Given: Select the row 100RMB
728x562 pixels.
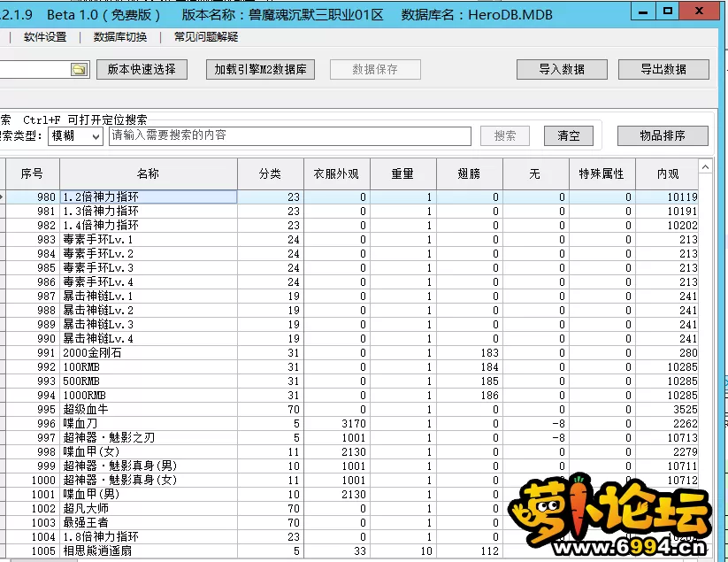Looking at the screenshot, I should coord(351,367).
